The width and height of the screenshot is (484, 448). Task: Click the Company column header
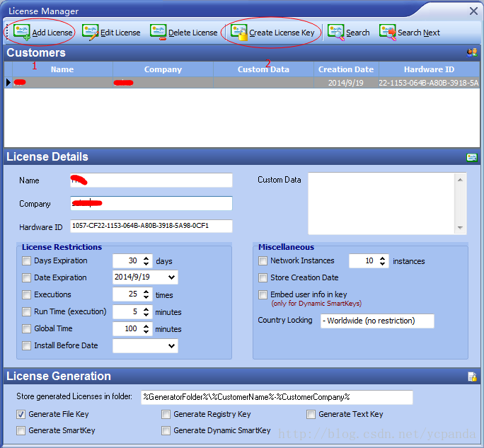coord(163,69)
